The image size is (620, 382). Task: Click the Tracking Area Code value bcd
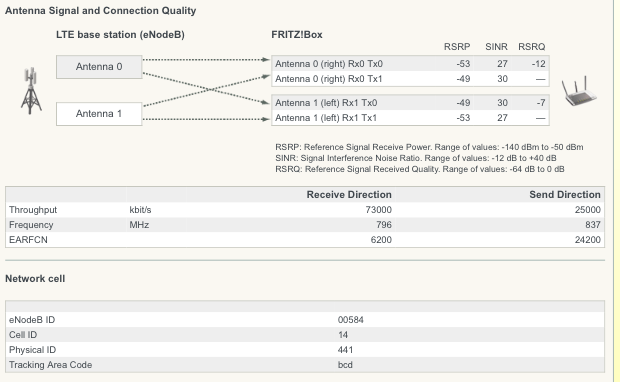345,365
